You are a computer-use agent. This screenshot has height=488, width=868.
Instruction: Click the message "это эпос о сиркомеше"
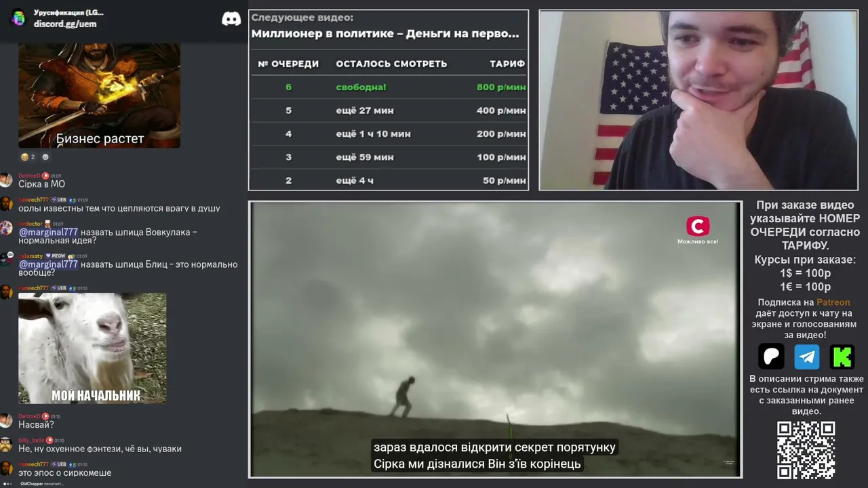64,473
